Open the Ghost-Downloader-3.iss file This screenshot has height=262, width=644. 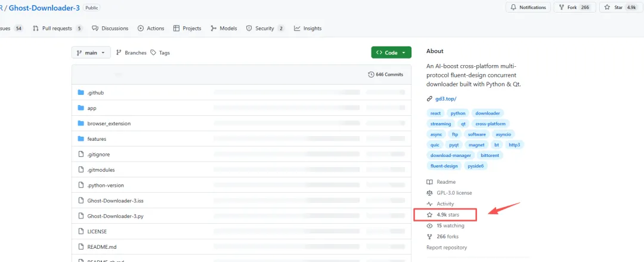pos(115,201)
